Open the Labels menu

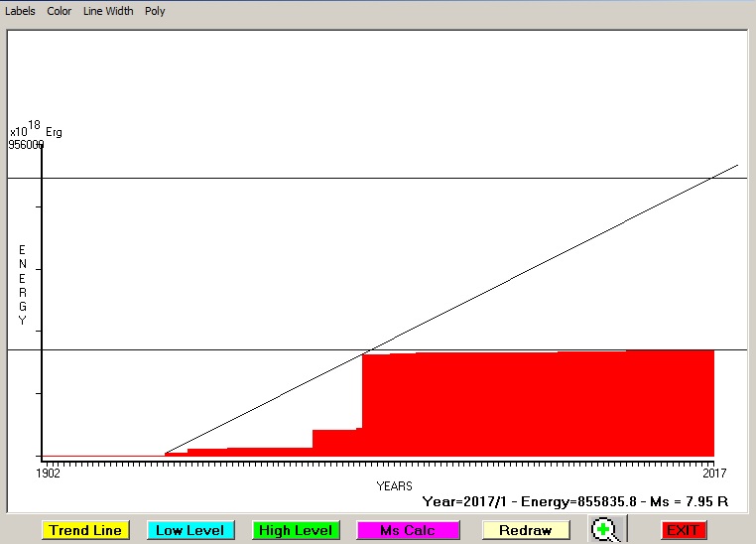point(20,11)
